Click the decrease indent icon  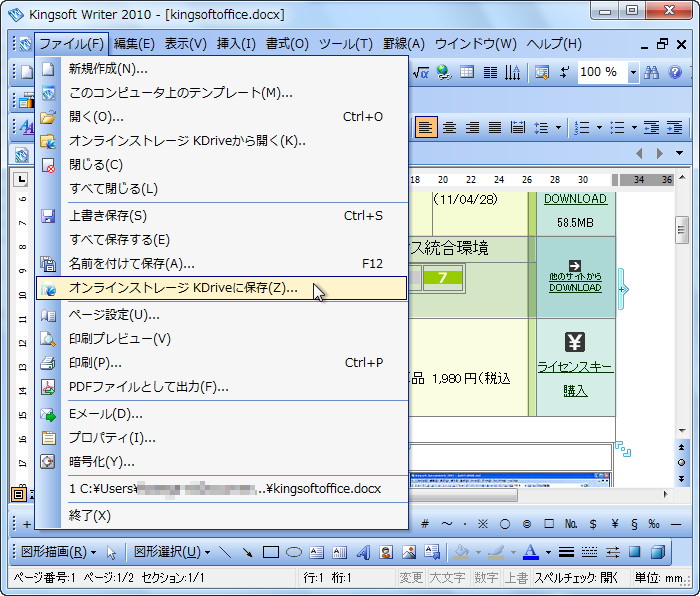coord(651,128)
